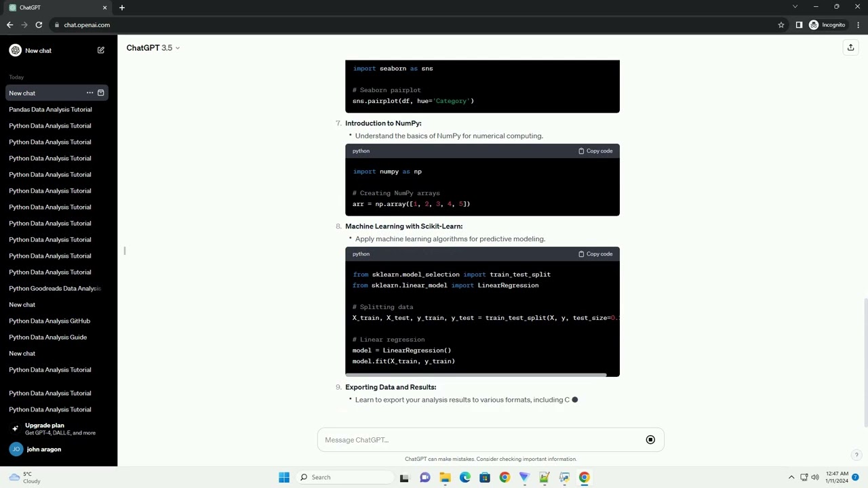Viewport: 868px width, 488px height.
Task: Select the ChatGPT browser tab
Action: tap(58, 7)
